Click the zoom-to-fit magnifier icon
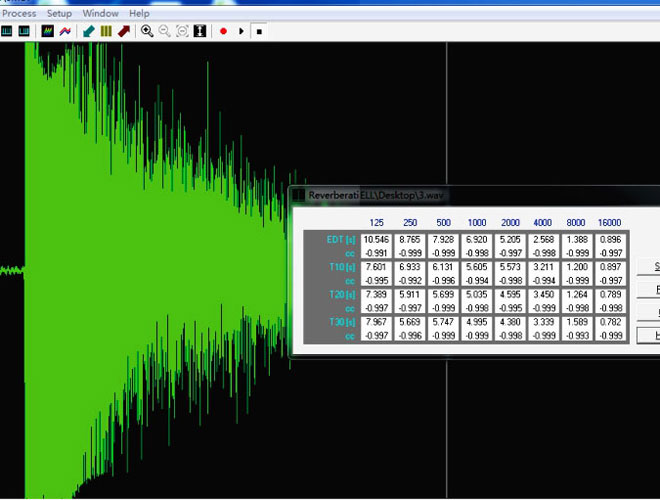The image size is (660, 500). 182,31
